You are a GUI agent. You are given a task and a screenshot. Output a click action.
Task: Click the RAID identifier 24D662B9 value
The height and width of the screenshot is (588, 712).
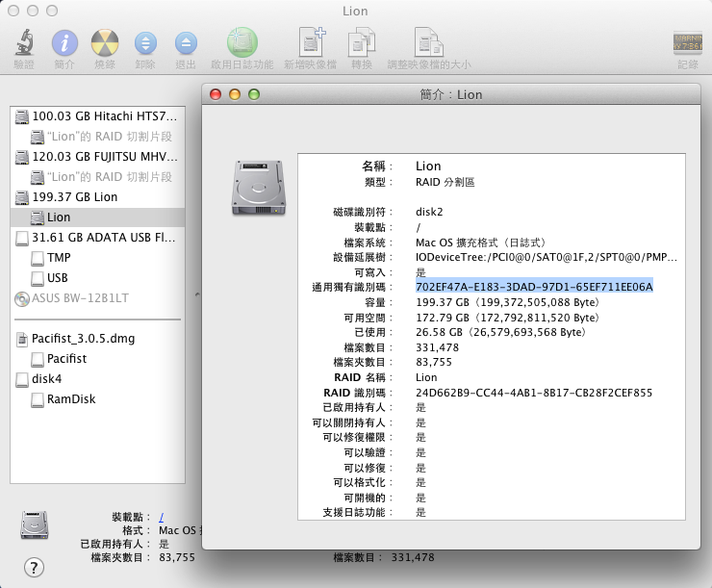coord(534,393)
